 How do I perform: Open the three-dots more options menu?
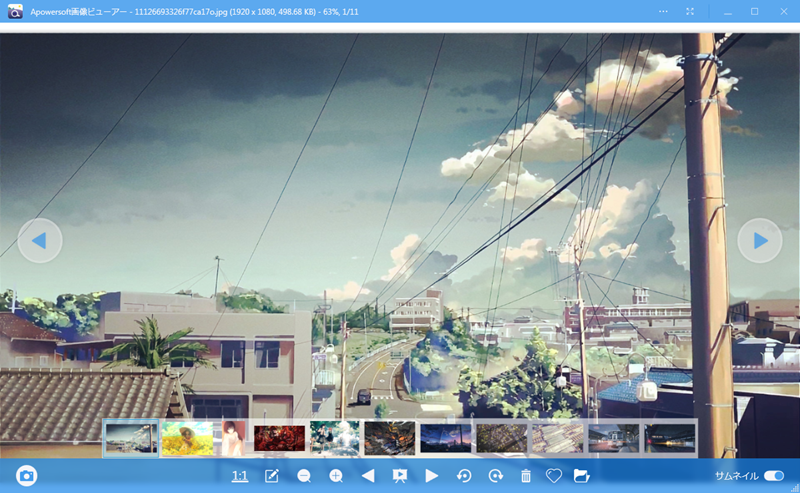663,11
